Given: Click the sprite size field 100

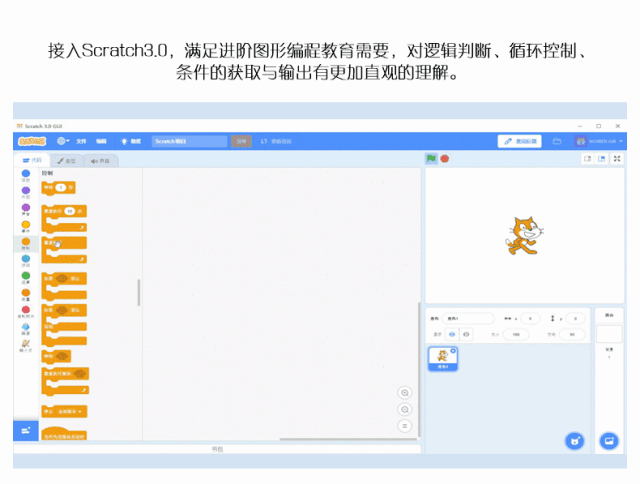Looking at the screenshot, I should point(516,335).
